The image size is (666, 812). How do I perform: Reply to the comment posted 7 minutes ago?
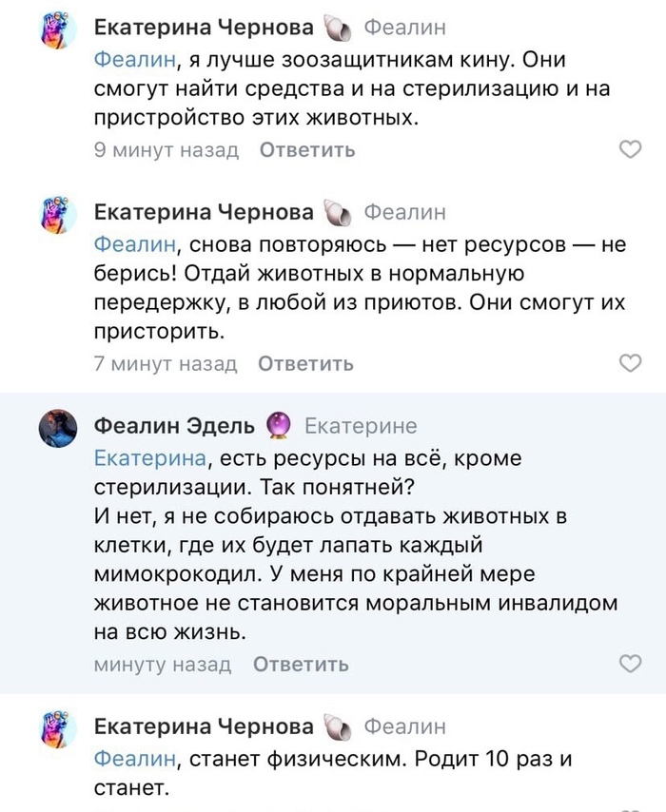pyautogui.click(x=305, y=363)
